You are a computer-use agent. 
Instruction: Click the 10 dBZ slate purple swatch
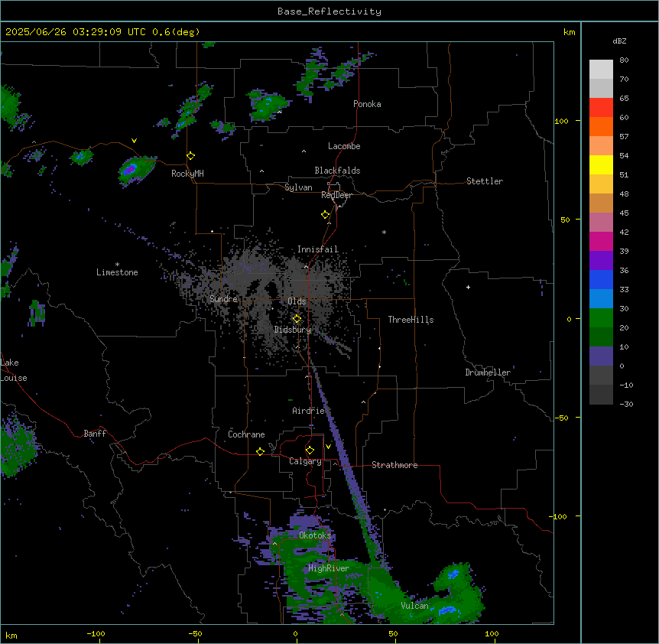click(x=601, y=356)
